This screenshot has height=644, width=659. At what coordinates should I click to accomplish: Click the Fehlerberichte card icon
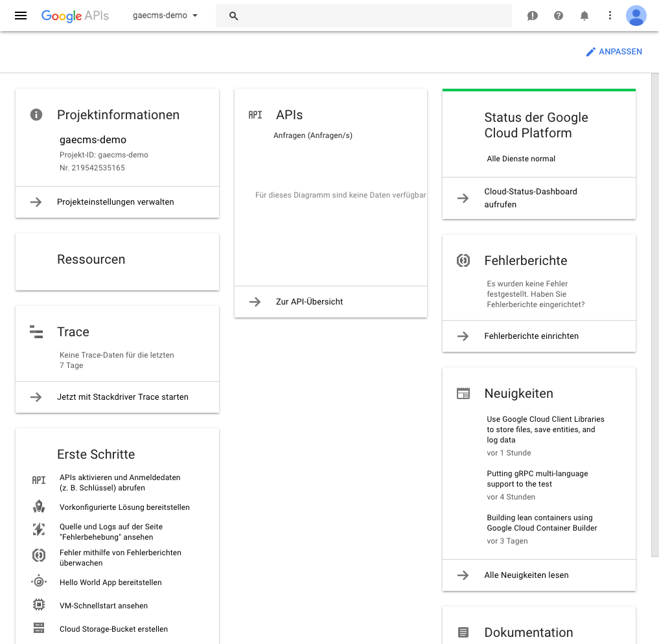(463, 260)
